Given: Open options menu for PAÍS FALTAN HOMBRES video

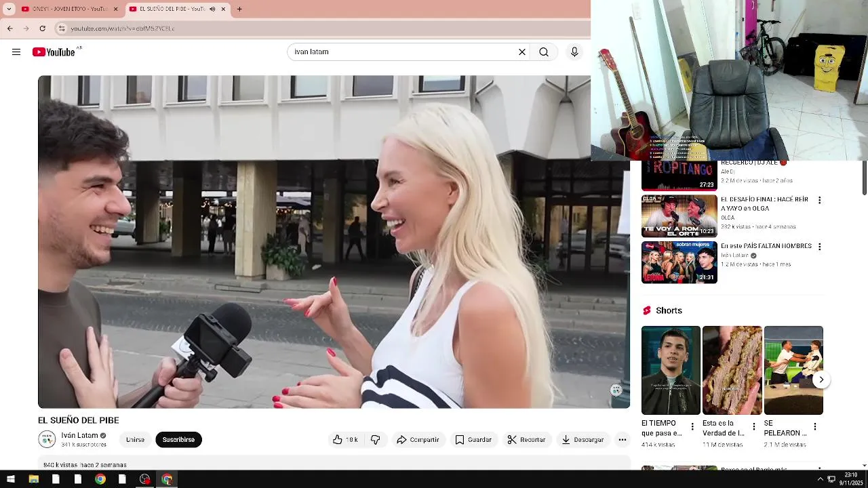Looking at the screenshot, I should click(819, 247).
